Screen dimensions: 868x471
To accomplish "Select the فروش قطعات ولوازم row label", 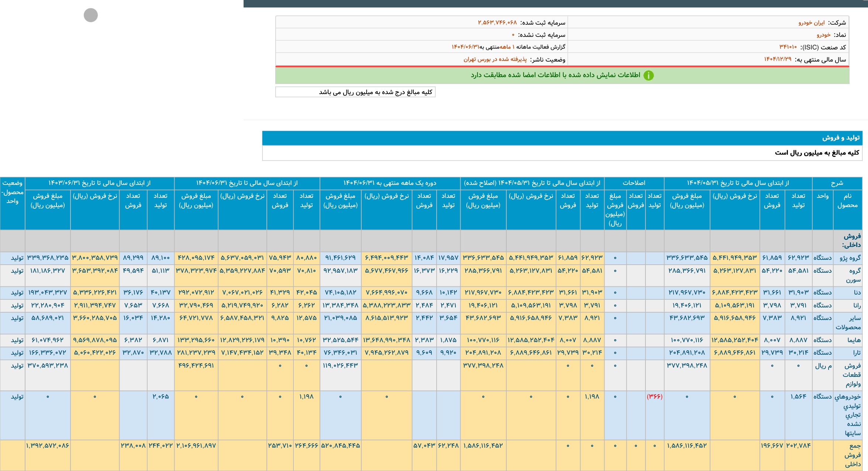I will click(852, 375).
